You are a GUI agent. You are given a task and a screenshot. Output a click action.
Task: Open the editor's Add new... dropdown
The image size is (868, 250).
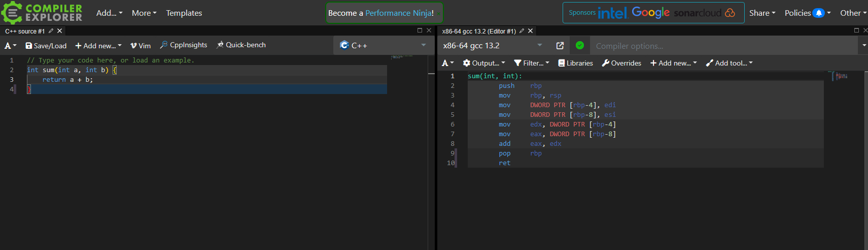(98, 46)
